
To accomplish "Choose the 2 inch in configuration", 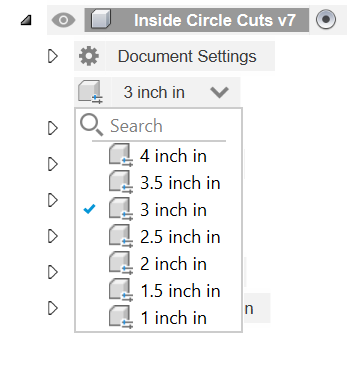I will tap(159, 264).
